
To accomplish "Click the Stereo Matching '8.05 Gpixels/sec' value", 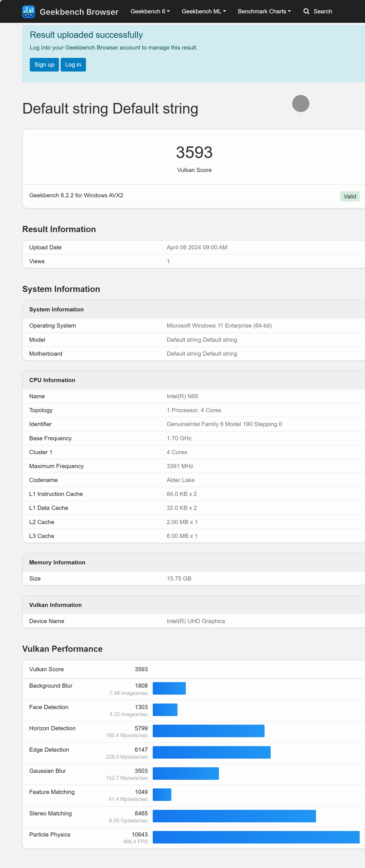I will click(128, 820).
